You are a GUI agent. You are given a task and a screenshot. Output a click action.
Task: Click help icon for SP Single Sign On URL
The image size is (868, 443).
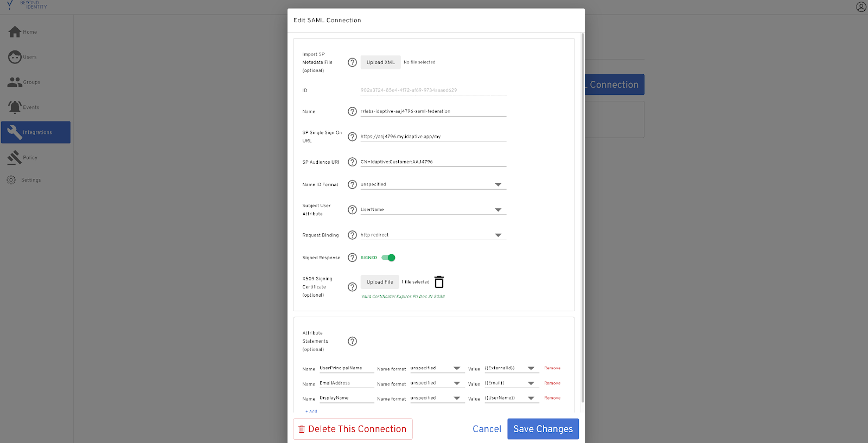[x=352, y=137]
